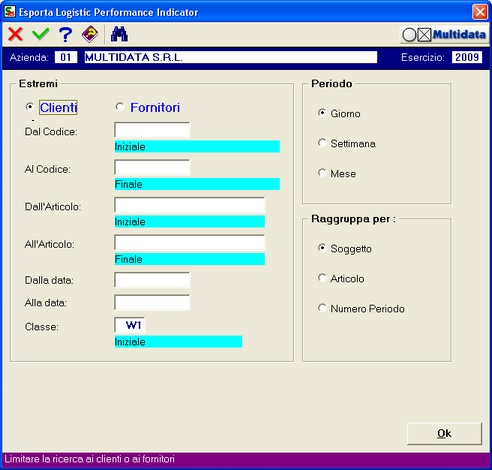Click the binoculars search icon
Viewport: 492px width, 470px height.
pos(119,34)
